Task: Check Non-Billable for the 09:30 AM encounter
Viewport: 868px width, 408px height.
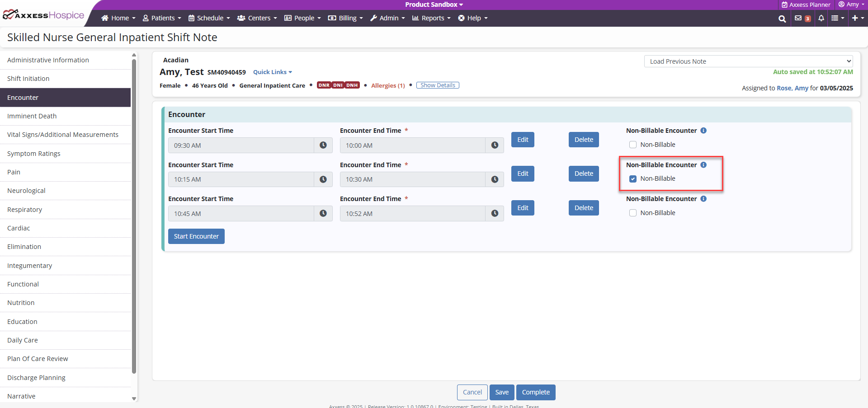Action: coord(633,145)
